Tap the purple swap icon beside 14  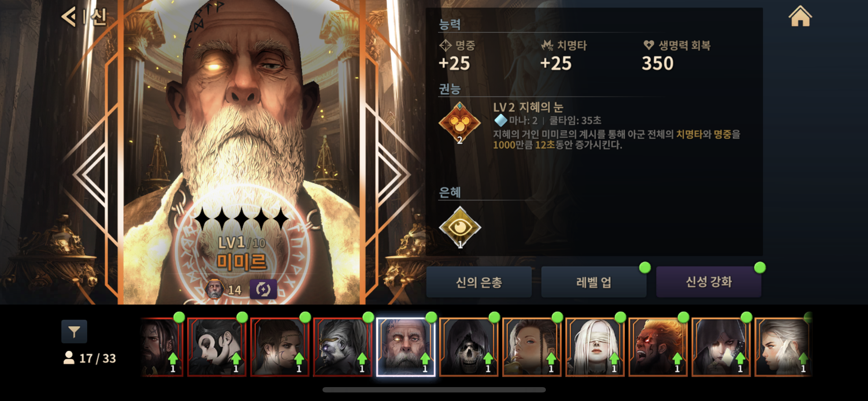(x=263, y=289)
